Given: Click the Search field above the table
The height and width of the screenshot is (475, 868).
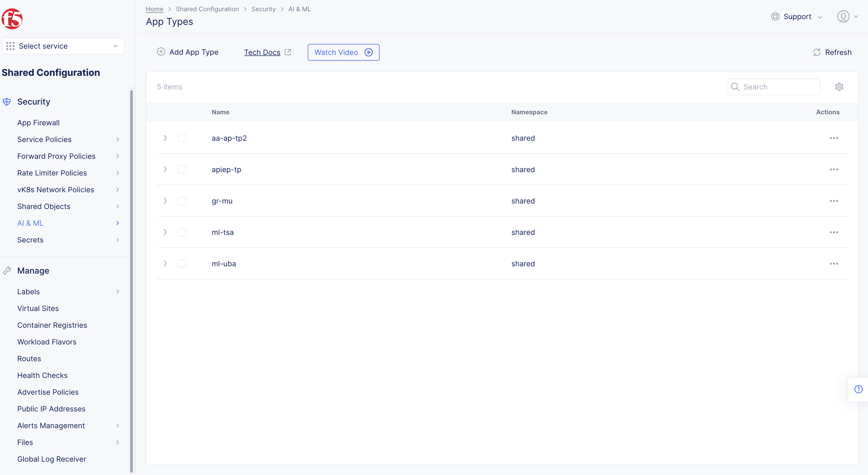Looking at the screenshot, I should [x=773, y=87].
